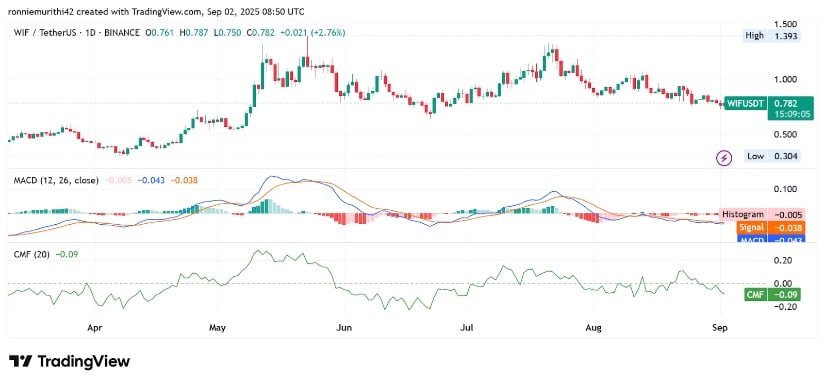Select the WIFUSDT price label
The height and width of the screenshot is (384, 825).
(745, 103)
